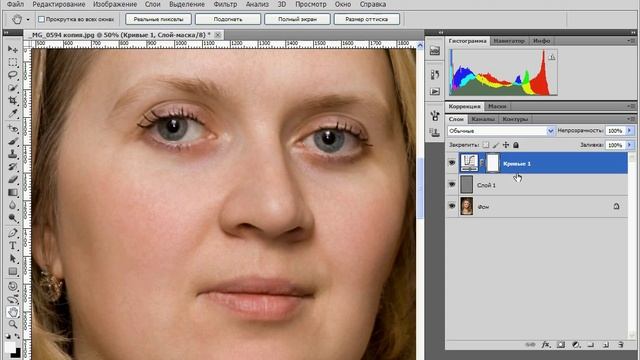Select the Dodge tool
The image size is (640, 360).
click(x=13, y=218)
